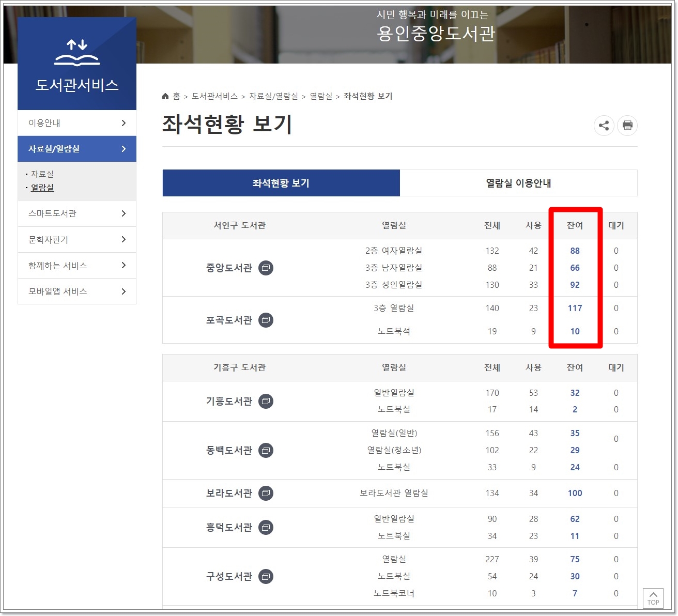Click remaining seats 88 for 2층 여자열람실
Screen dimensions: 678x616
pos(575,251)
